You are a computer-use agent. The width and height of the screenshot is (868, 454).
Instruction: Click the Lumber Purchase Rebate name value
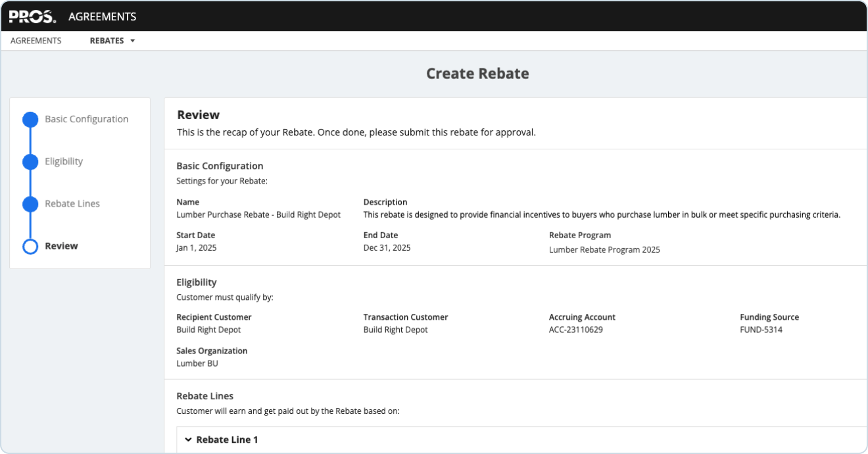258,214
